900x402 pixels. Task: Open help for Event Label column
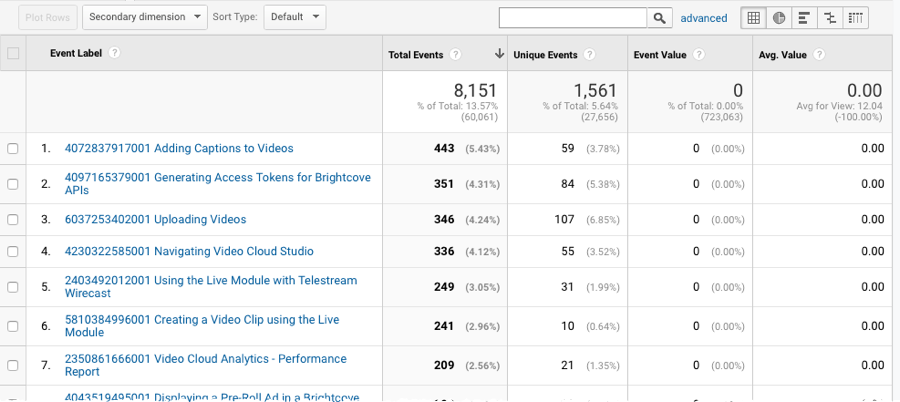[x=115, y=53]
